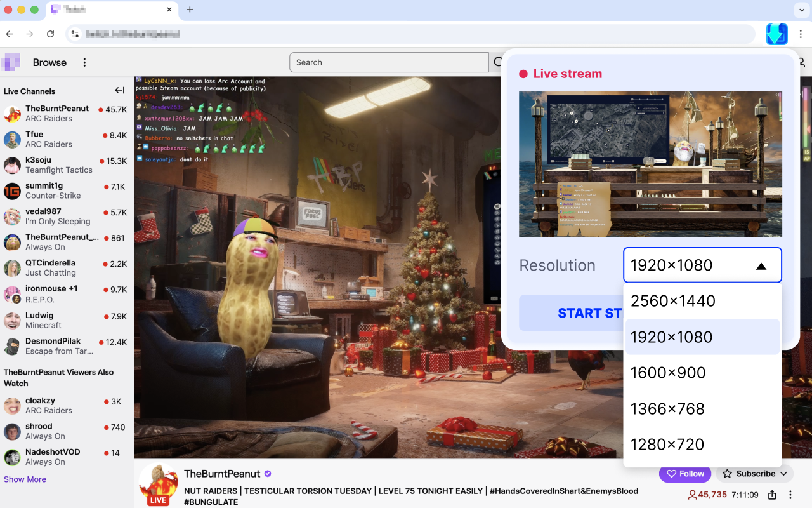Open TheBurntPeanut channel in sidebar

(67, 114)
